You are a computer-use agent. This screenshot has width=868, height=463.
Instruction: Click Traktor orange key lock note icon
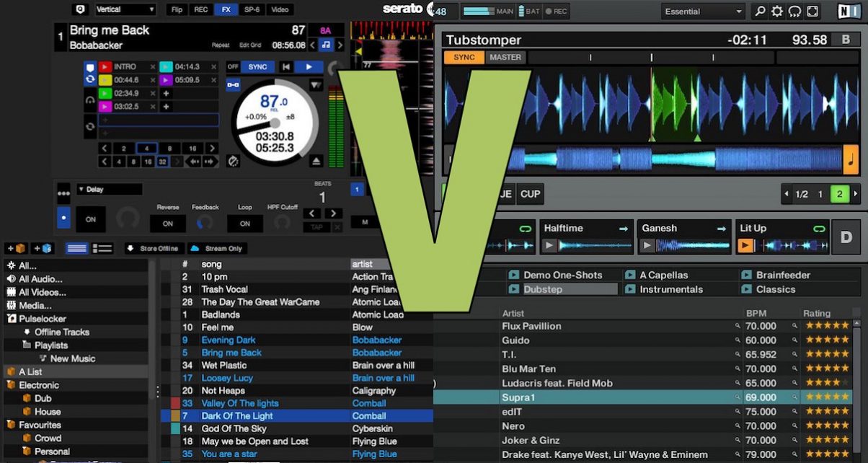tap(851, 159)
